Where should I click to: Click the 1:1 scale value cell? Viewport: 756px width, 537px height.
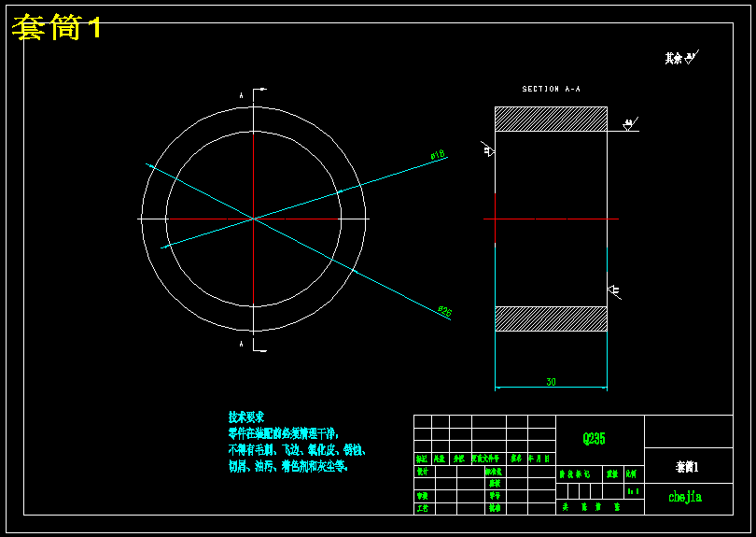634,491
